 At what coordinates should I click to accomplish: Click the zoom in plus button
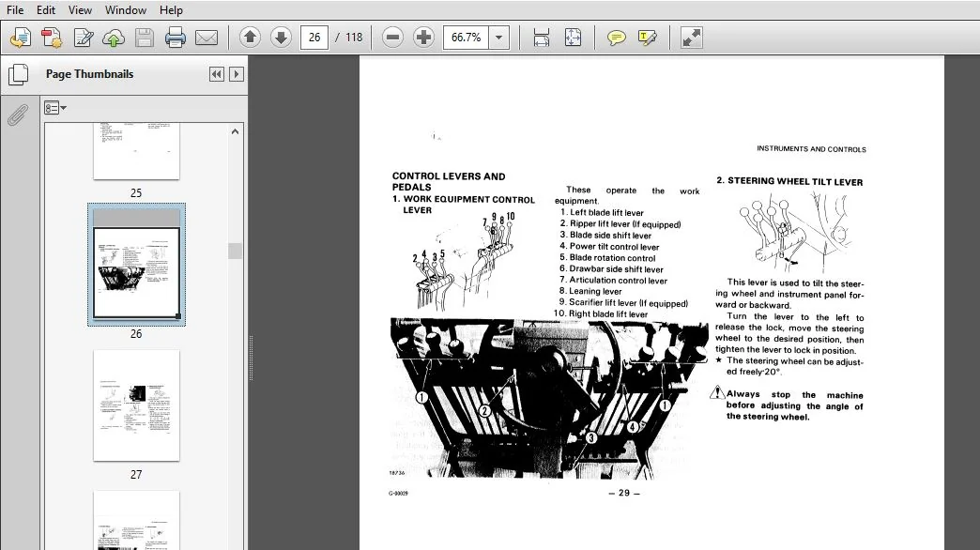tap(423, 38)
